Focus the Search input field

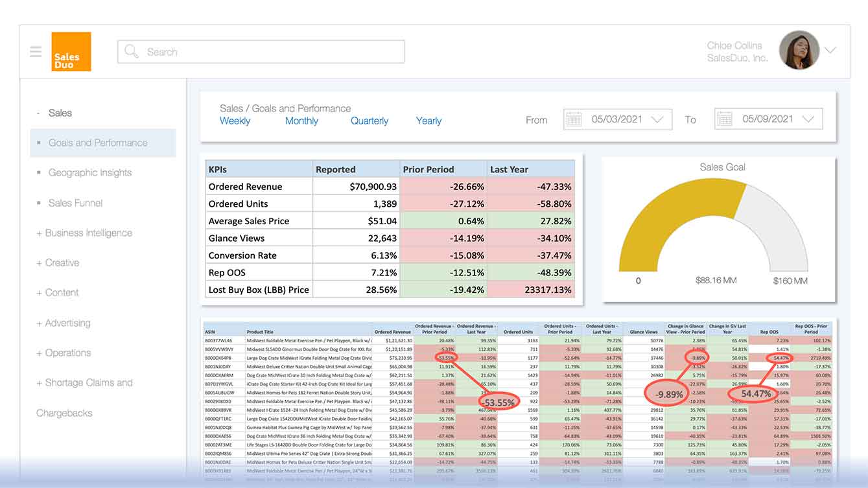click(x=261, y=52)
